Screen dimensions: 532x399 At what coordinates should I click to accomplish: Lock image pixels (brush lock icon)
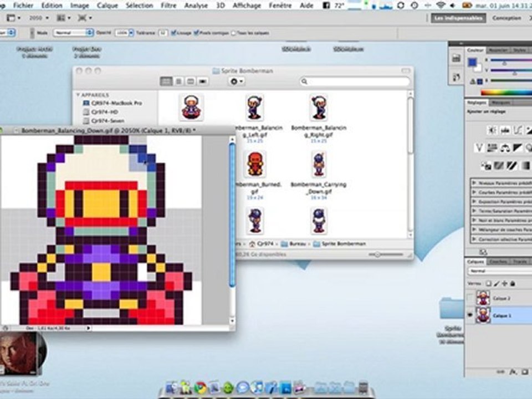coord(497,284)
